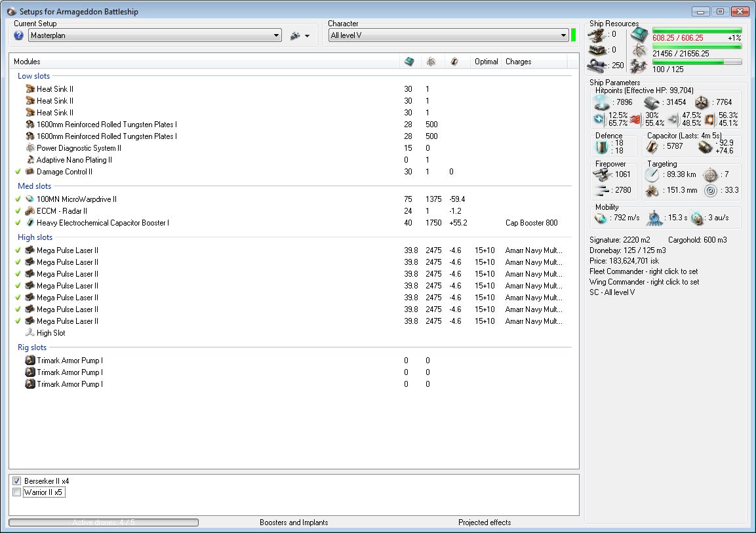The image size is (756, 533).
Task: Click the volley damage icon showing 2780
Action: [x=602, y=190]
